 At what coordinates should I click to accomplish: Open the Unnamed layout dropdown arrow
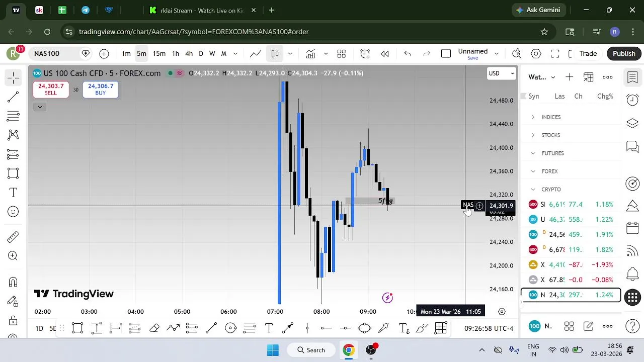pyautogui.click(x=497, y=54)
